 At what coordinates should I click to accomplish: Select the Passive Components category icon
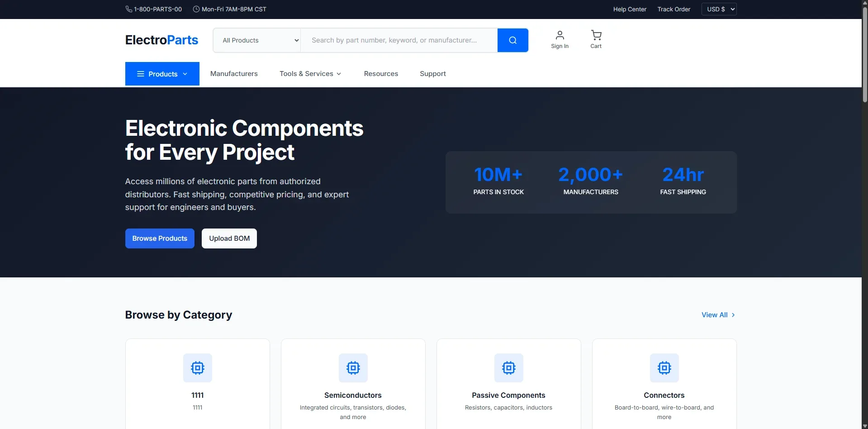click(508, 367)
